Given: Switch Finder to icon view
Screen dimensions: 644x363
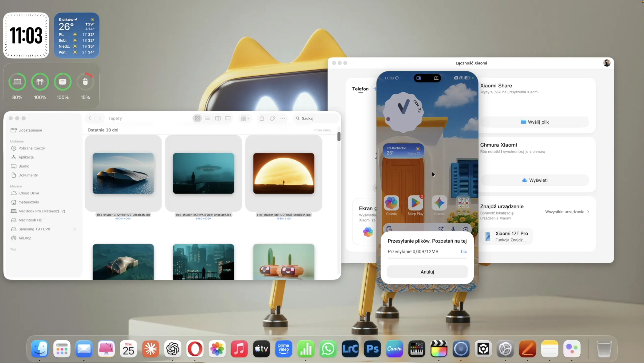Looking at the screenshot, I should click(197, 118).
